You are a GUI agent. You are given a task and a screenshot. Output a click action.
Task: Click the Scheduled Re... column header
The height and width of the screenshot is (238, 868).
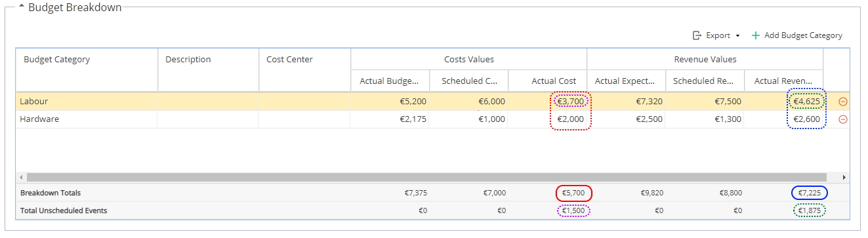point(705,81)
